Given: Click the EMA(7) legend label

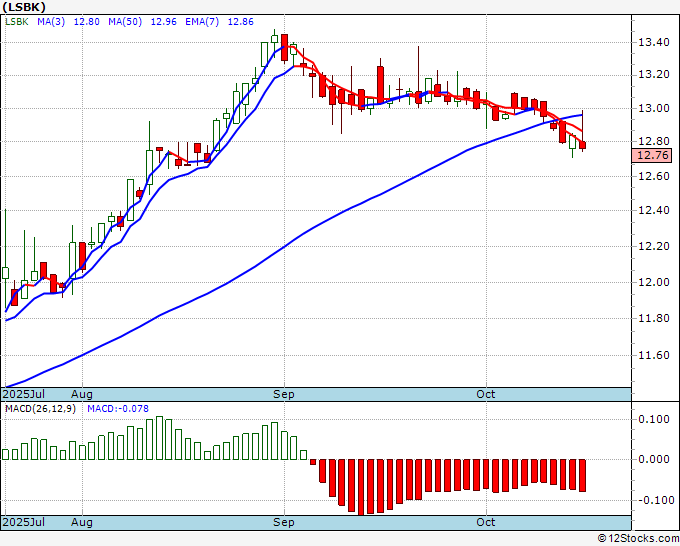Looking at the screenshot, I should [202, 22].
